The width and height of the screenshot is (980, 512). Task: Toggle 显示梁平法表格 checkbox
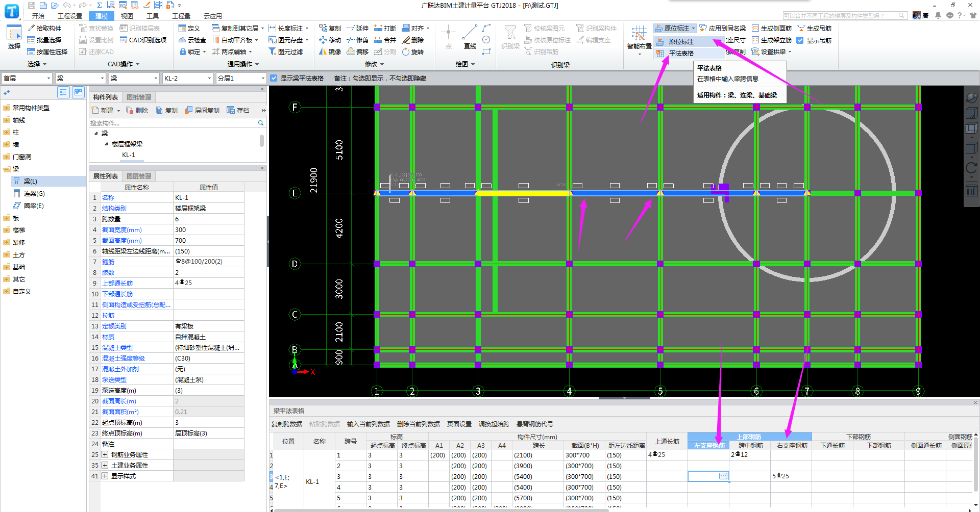tap(274, 78)
